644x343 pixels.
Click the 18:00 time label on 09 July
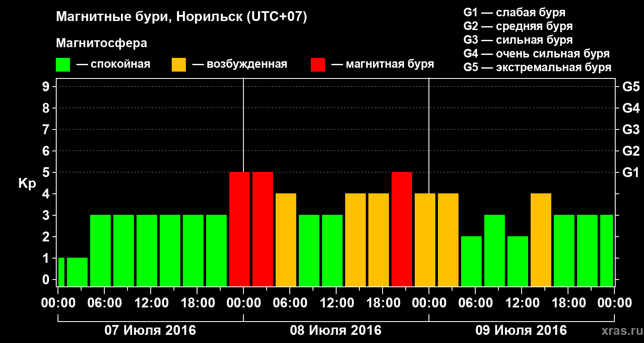pyautogui.click(x=568, y=303)
